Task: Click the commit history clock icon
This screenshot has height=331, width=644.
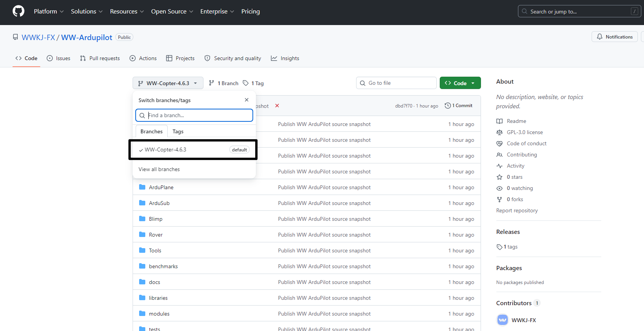Action: coord(447,106)
